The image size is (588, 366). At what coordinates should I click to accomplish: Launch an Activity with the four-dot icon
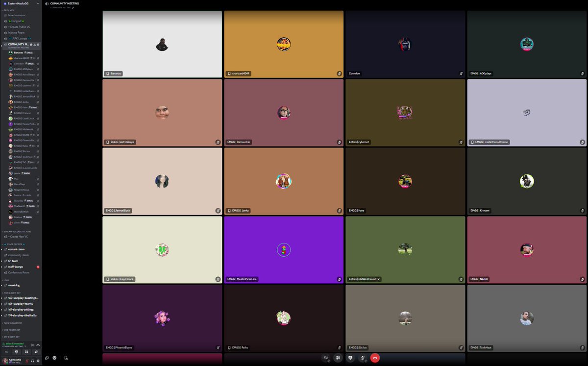pyautogui.click(x=338, y=358)
